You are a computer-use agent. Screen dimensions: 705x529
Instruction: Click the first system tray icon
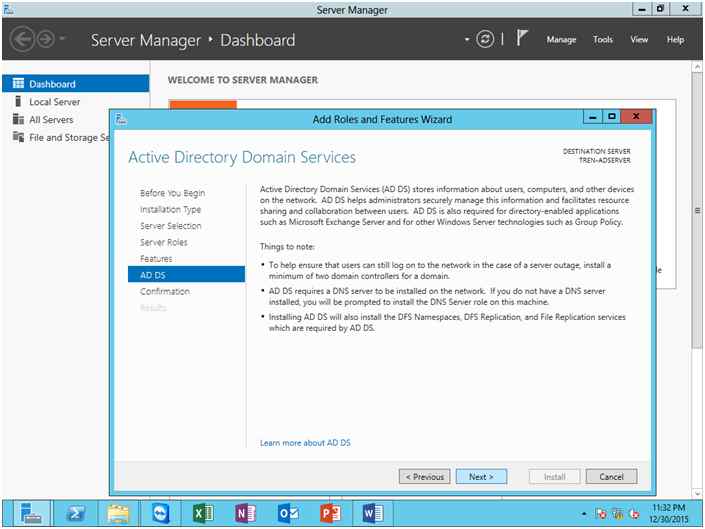pyautogui.click(x=601, y=513)
